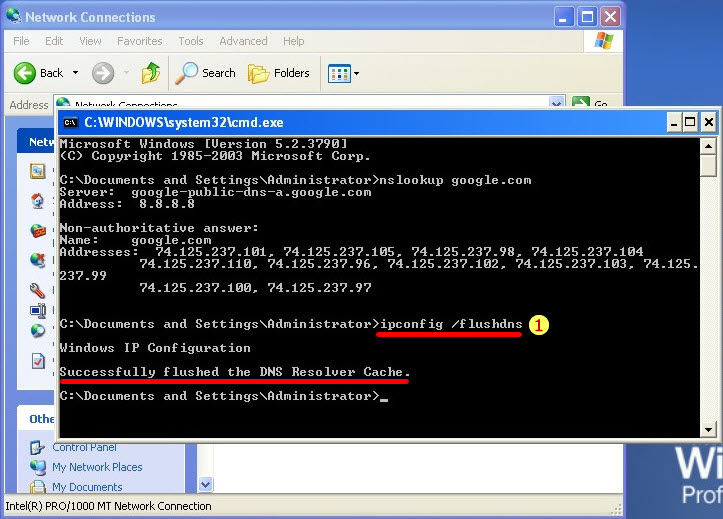
Task: Click the wrench repair connection icon
Action: point(37,290)
